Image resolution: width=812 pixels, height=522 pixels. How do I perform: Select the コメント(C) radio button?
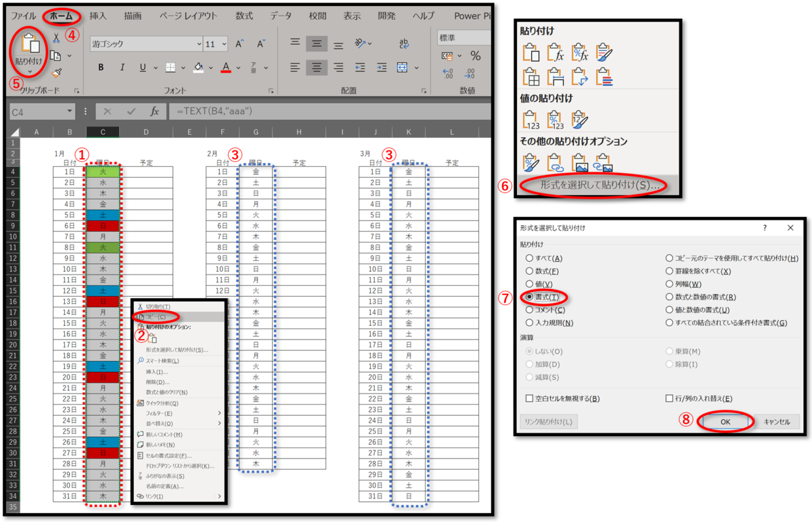tap(530, 310)
